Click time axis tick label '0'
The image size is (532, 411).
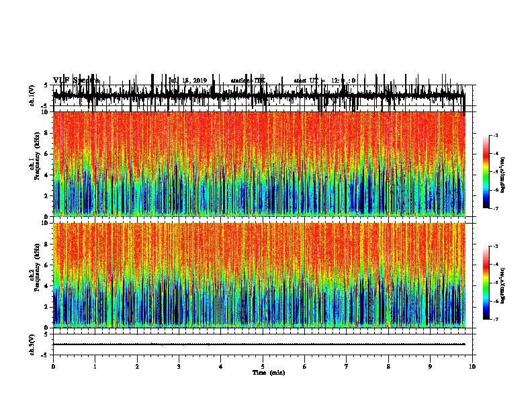tap(53, 367)
